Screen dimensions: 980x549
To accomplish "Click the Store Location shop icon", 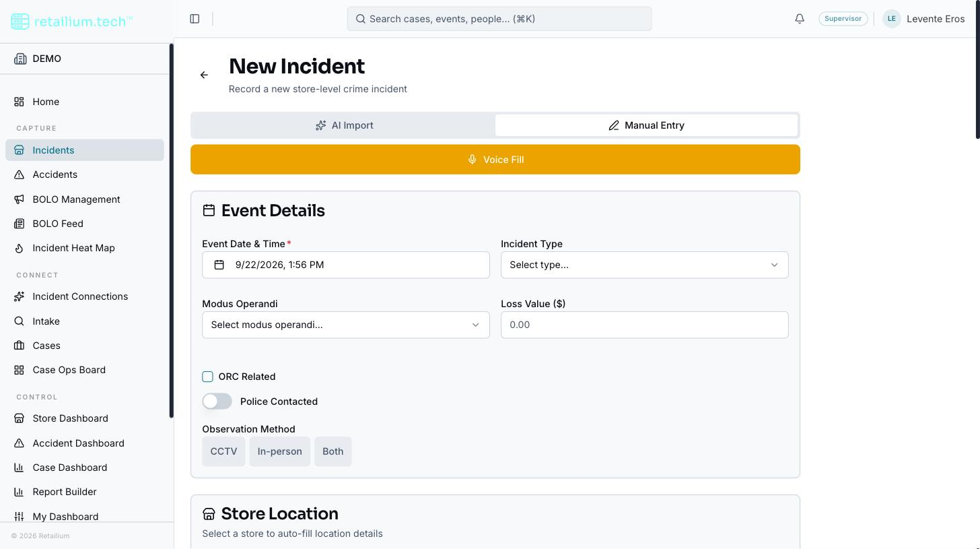I will tap(209, 514).
